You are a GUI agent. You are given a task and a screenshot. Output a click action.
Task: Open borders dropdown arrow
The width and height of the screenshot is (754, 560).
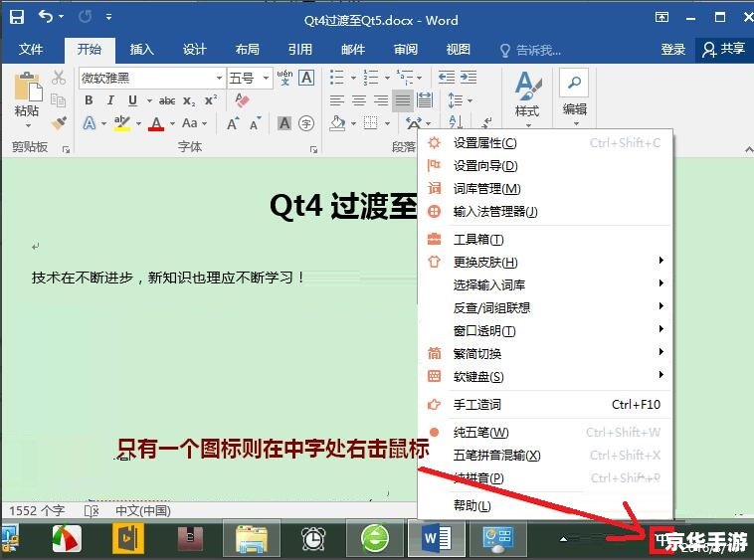pos(387,123)
